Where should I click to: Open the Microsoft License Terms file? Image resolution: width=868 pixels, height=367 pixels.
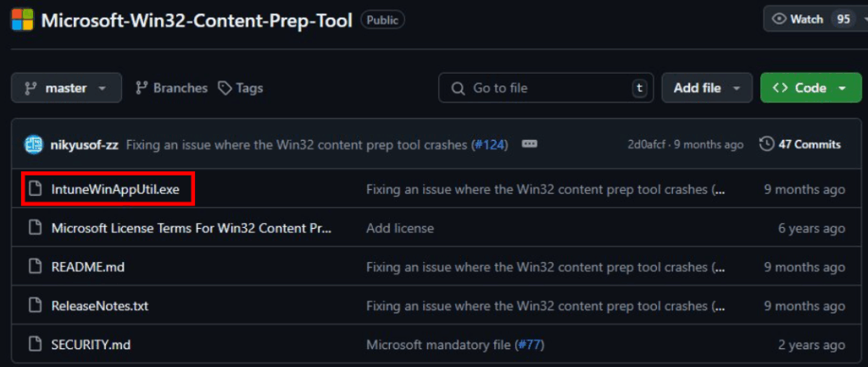click(192, 229)
